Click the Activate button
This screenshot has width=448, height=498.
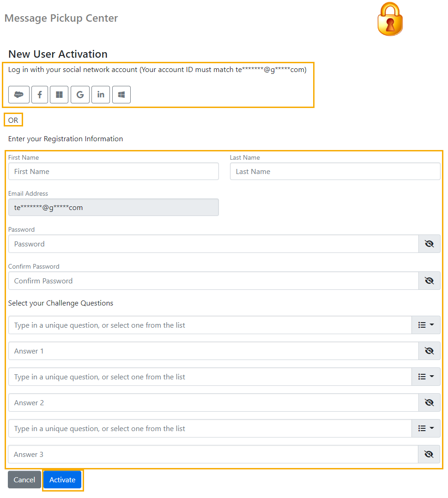coord(62,480)
